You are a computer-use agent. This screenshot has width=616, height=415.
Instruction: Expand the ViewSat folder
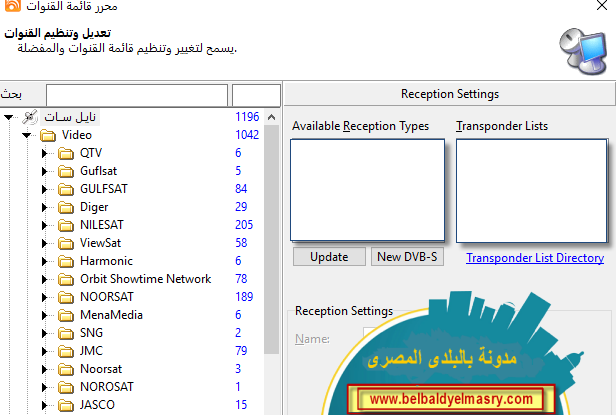(44, 243)
